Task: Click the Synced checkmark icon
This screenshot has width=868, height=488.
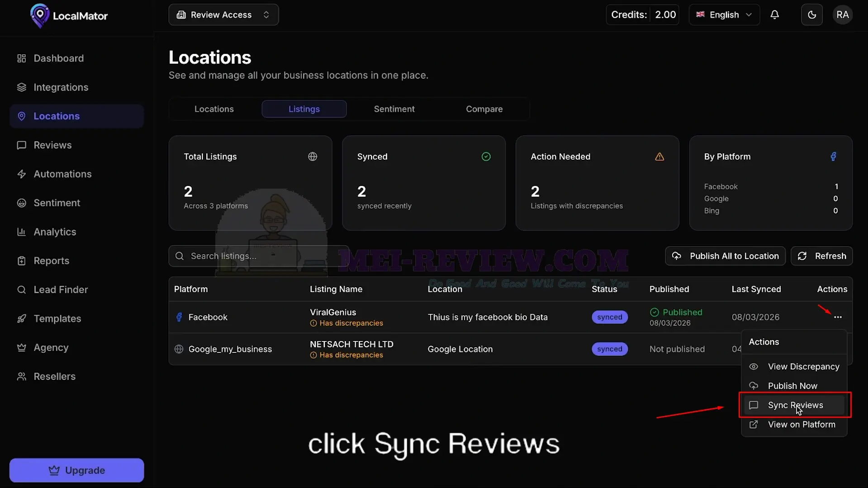Action: click(486, 156)
